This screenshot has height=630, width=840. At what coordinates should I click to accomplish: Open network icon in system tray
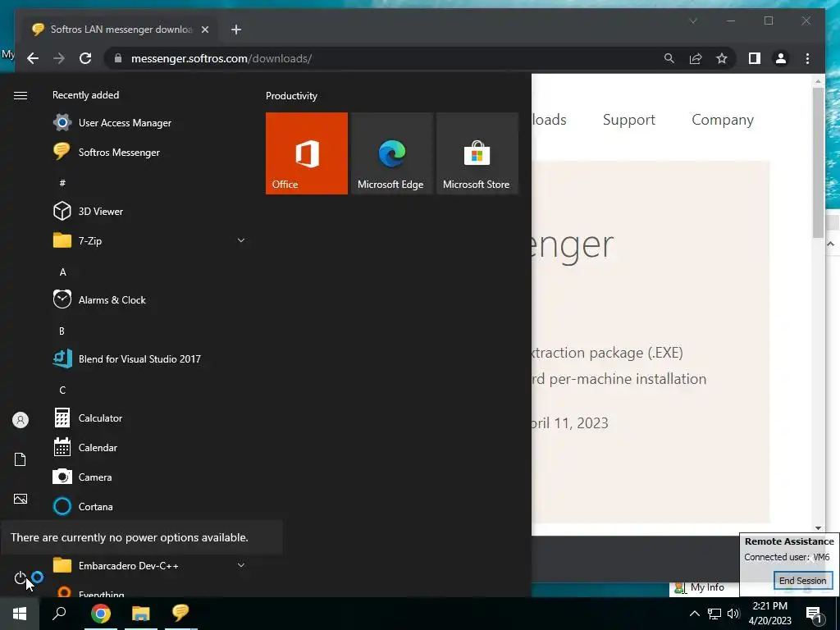coord(714,614)
